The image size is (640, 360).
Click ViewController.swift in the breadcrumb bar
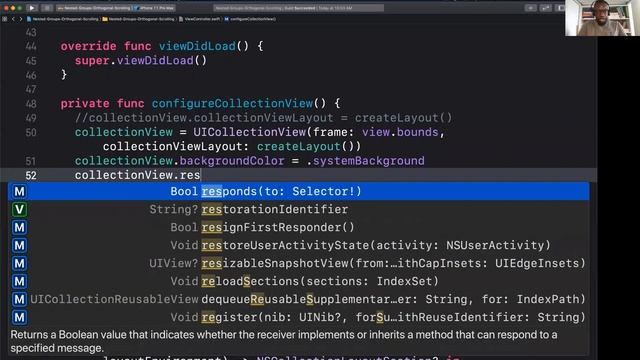click(200, 19)
